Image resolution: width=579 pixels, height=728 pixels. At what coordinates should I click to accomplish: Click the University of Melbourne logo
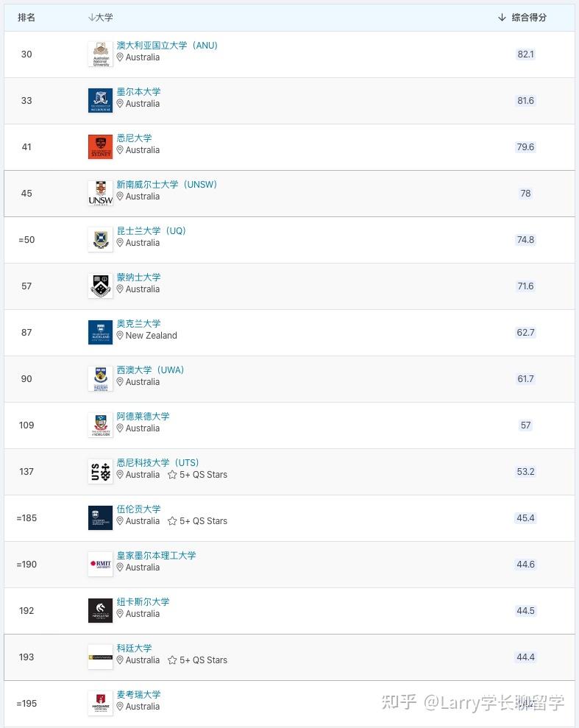click(x=100, y=101)
